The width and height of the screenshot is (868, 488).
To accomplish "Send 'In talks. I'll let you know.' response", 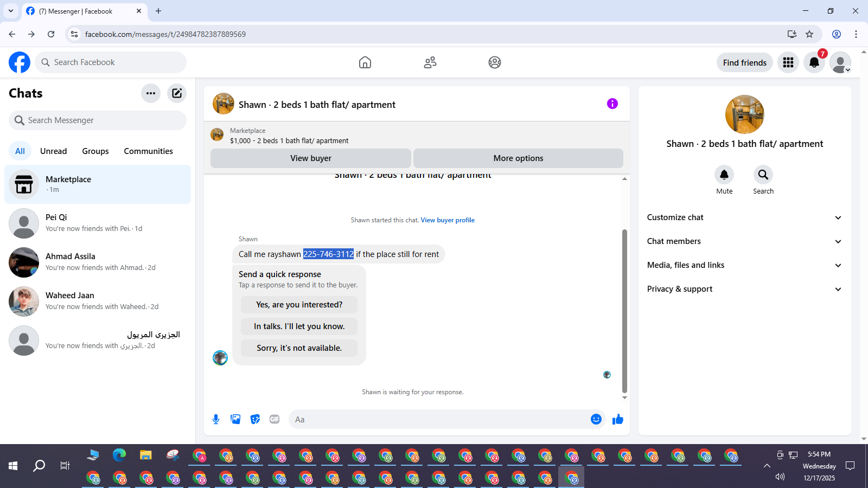I will (299, 326).
